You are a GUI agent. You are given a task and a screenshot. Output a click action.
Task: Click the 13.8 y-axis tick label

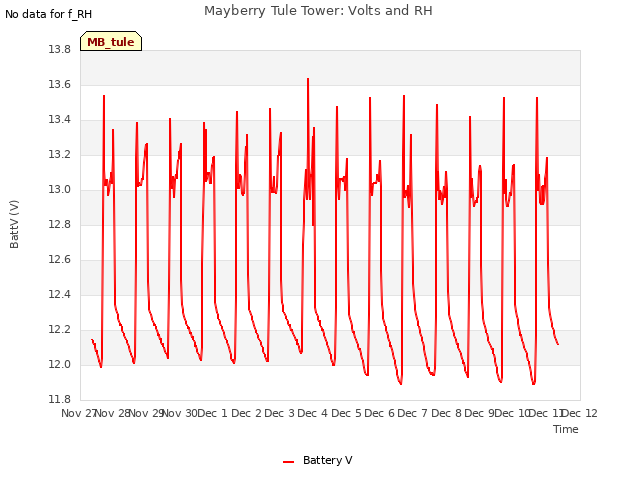click(x=60, y=49)
